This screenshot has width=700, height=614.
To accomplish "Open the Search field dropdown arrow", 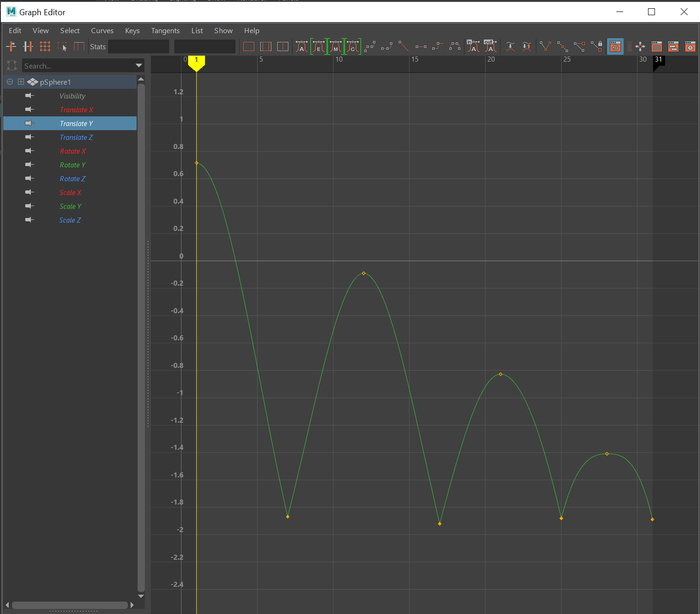I will point(139,66).
